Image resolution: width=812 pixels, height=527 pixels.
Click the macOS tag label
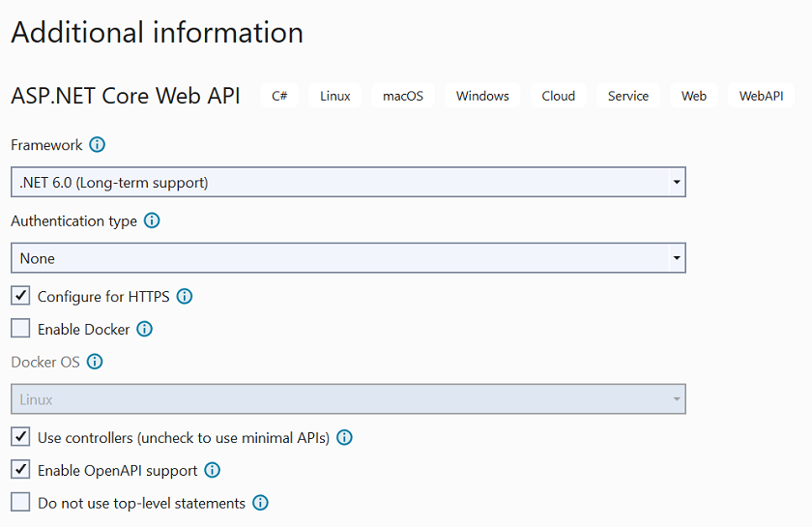pos(403,96)
